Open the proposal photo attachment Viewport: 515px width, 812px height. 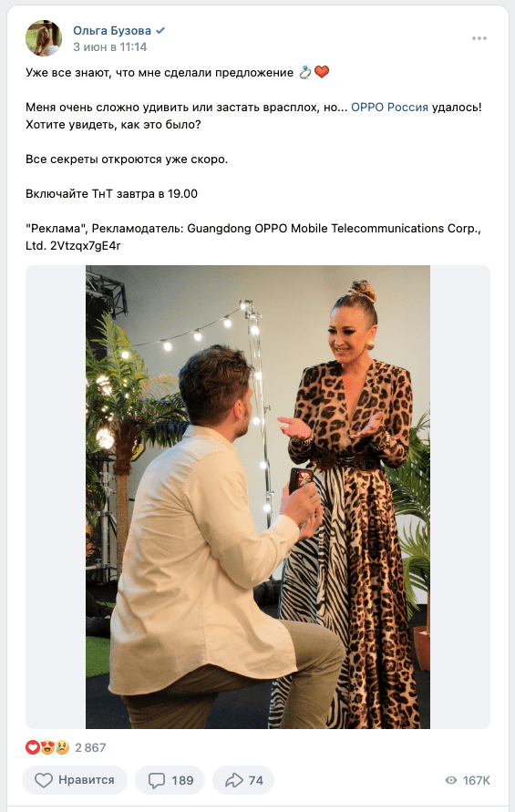point(258,498)
